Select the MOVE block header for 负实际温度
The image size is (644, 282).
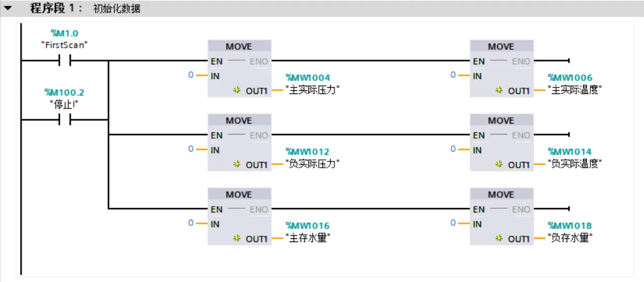point(501,120)
